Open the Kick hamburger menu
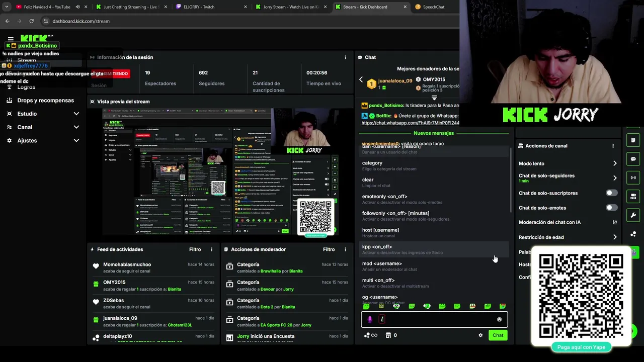Viewport: 644px width, 362px height. point(11,39)
